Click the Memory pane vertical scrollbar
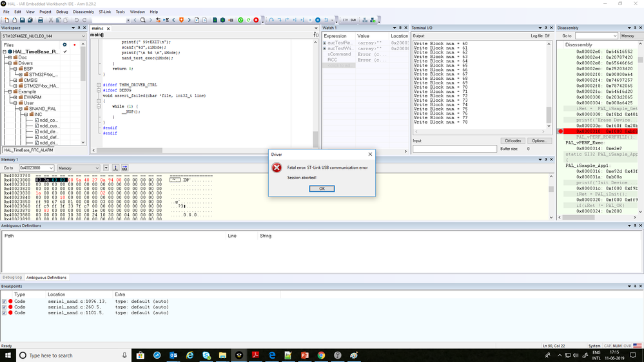Image resolution: width=644 pixels, height=362 pixels. 551,196
